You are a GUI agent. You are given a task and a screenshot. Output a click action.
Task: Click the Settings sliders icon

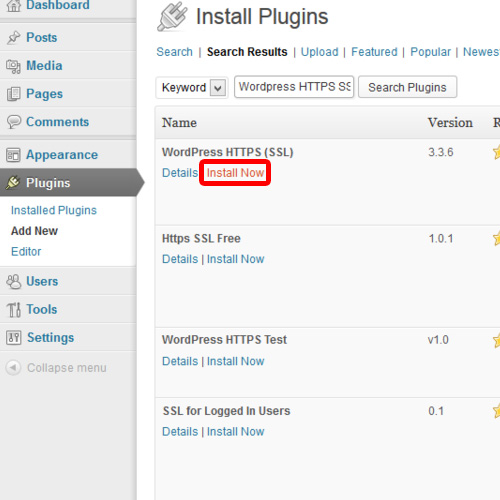(14, 338)
